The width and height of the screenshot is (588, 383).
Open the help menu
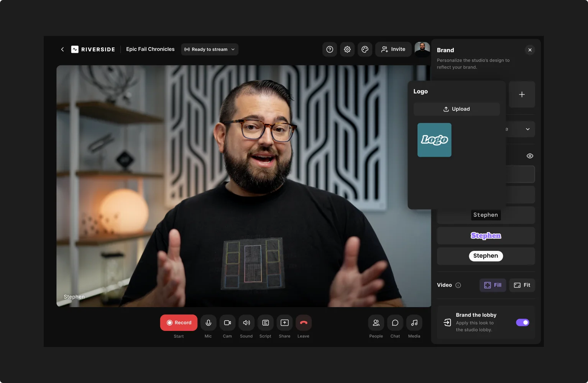tap(330, 49)
